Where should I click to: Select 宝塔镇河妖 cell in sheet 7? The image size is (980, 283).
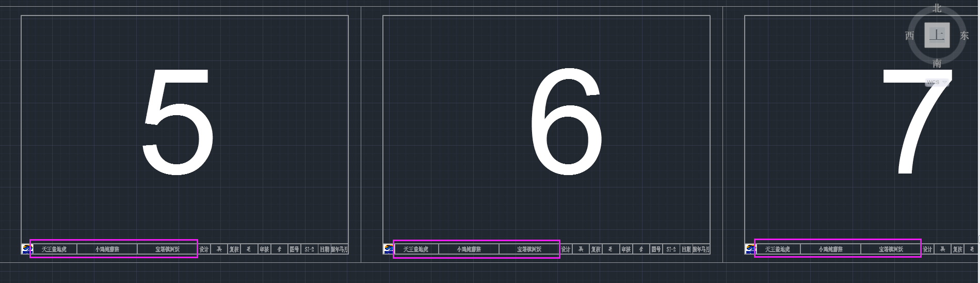coord(891,249)
